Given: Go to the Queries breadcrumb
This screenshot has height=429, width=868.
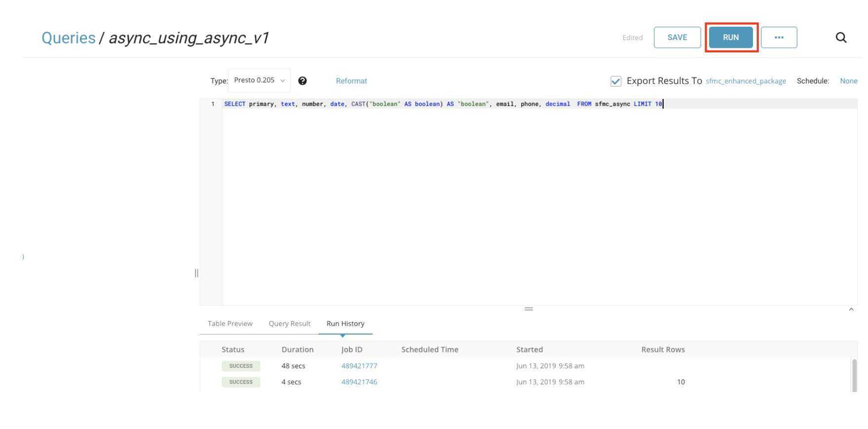Looking at the screenshot, I should click(69, 38).
